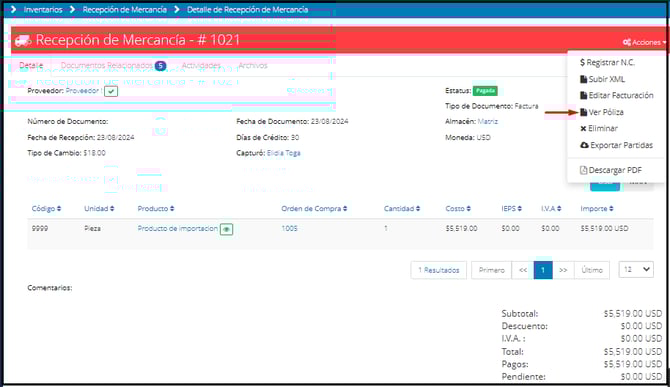
Task: Sort table by IEPS column
Action: (511, 208)
